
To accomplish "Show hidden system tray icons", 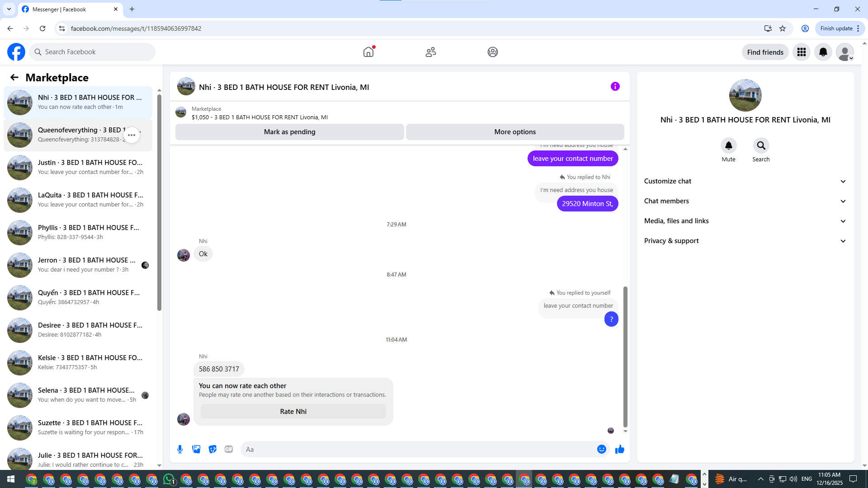I will tap(761, 479).
